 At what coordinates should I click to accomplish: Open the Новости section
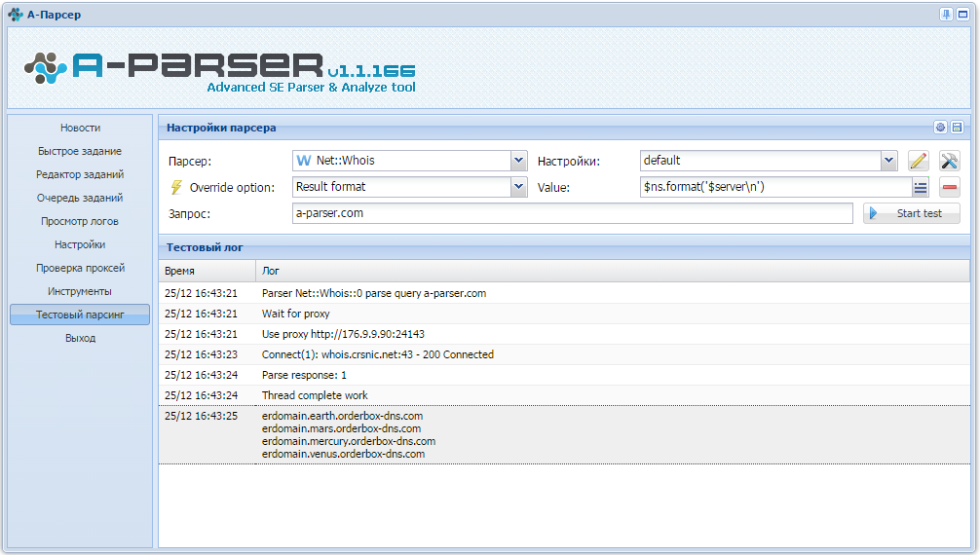click(80, 128)
